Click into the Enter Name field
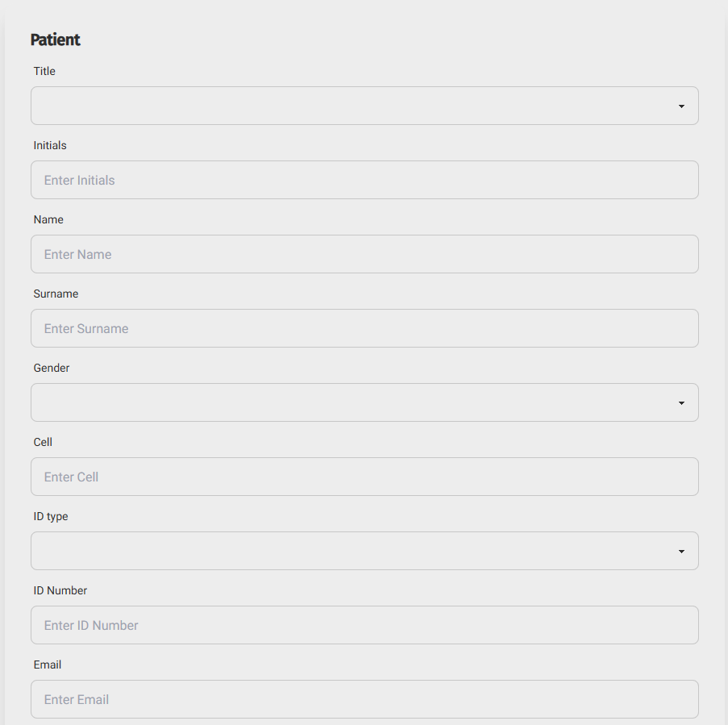The width and height of the screenshot is (728, 725). click(x=364, y=254)
